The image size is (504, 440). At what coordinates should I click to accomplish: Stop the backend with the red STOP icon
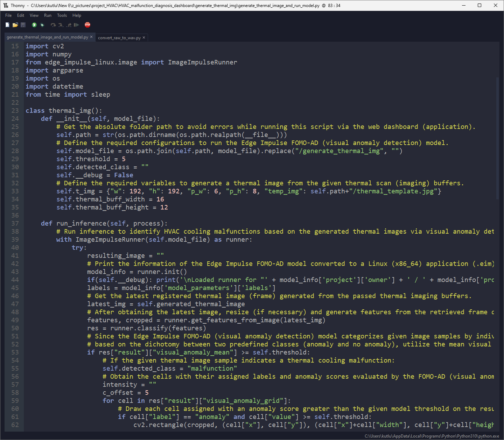click(87, 25)
